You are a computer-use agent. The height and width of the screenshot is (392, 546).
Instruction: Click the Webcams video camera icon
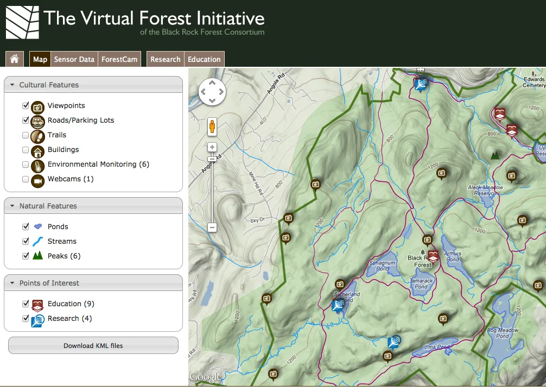point(37,181)
